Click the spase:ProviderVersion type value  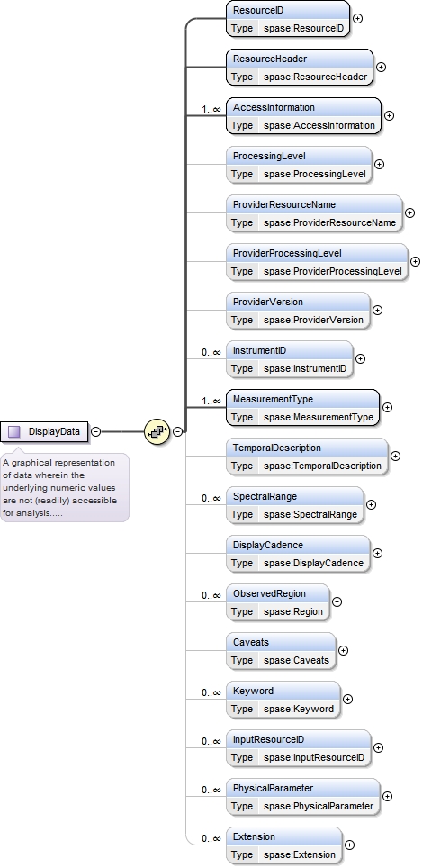(x=313, y=321)
